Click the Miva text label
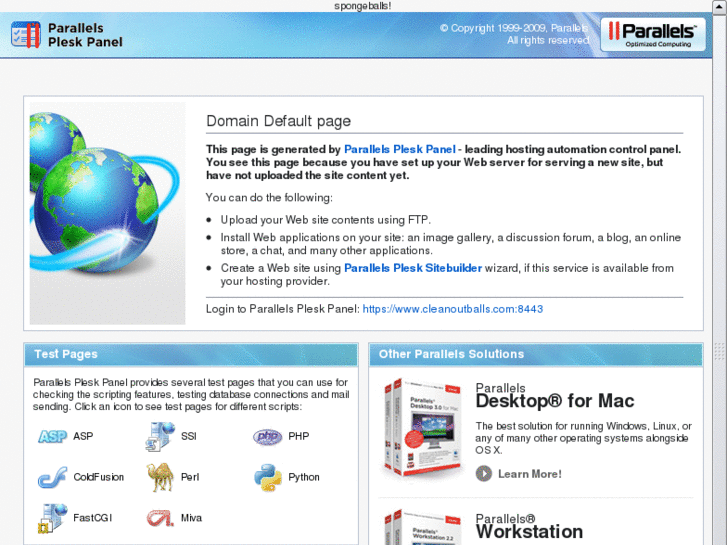This screenshot has width=727, height=545. [x=191, y=518]
